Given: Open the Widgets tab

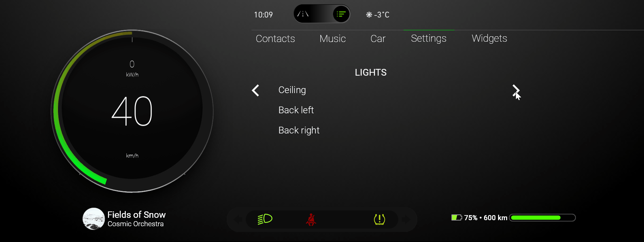Looking at the screenshot, I should tap(489, 39).
